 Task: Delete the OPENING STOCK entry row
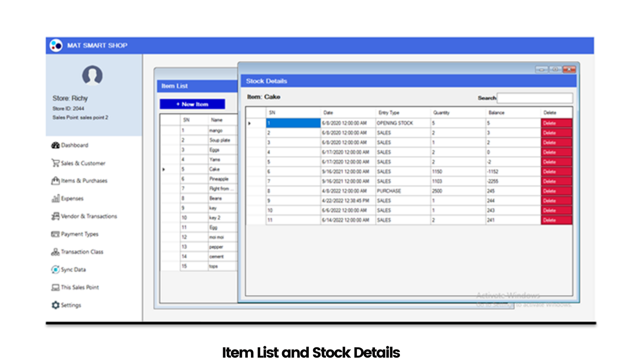[x=556, y=123]
